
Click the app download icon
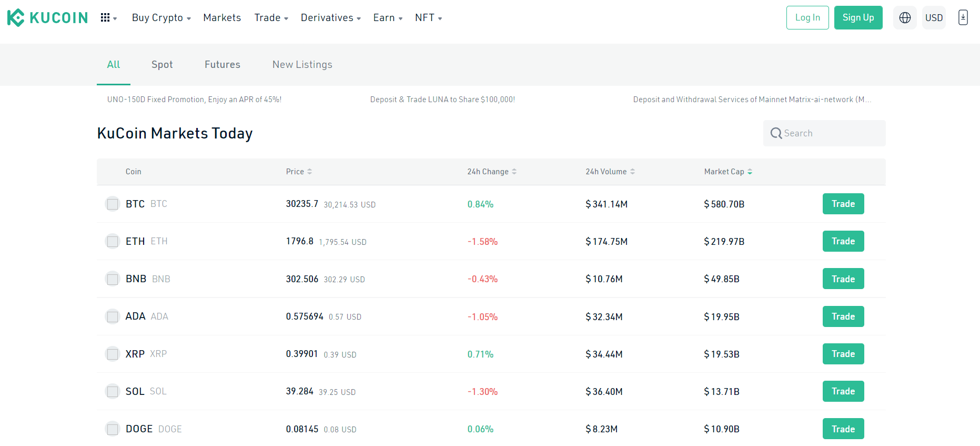pos(963,18)
